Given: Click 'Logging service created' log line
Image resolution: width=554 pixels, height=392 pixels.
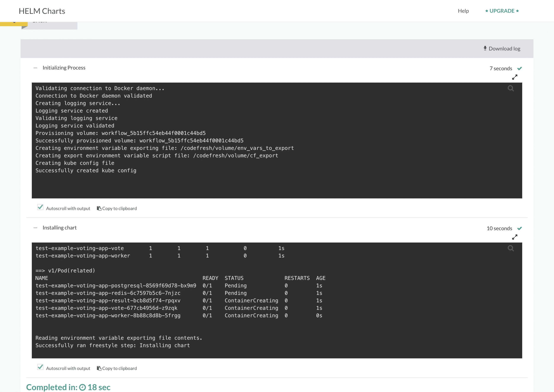Looking at the screenshot, I should [x=71, y=111].
